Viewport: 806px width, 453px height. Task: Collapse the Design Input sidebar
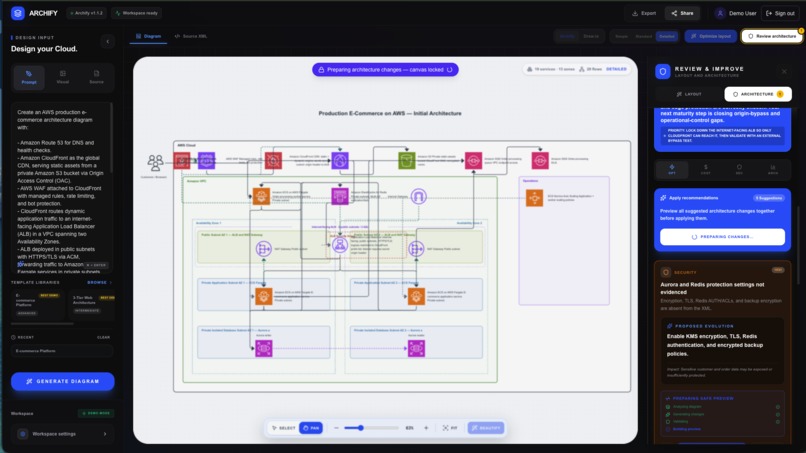[107, 42]
